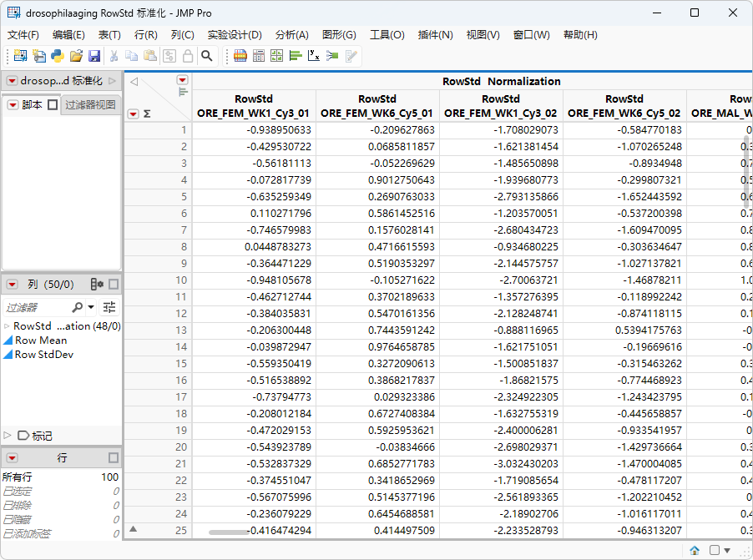Select Row Mean in the column list
Image resolution: width=753 pixels, height=560 pixels.
tap(41, 340)
